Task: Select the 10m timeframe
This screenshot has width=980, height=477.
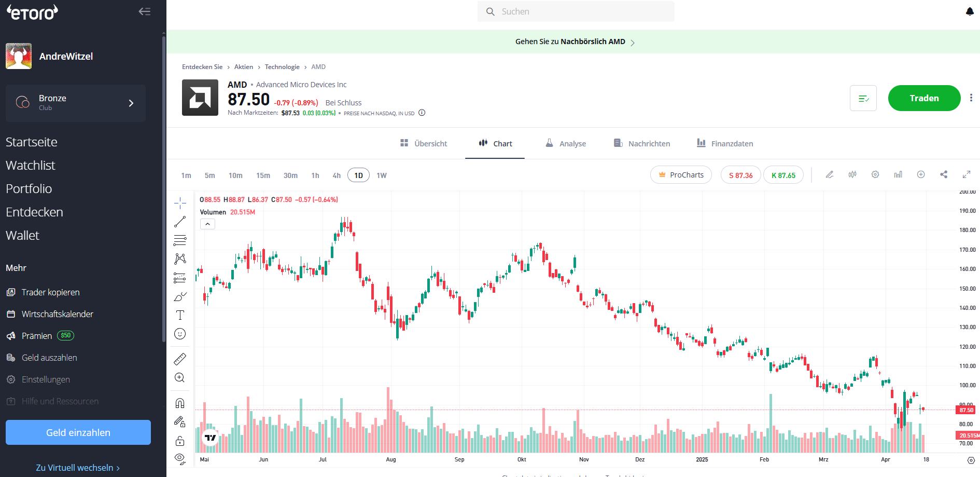Action: point(235,175)
